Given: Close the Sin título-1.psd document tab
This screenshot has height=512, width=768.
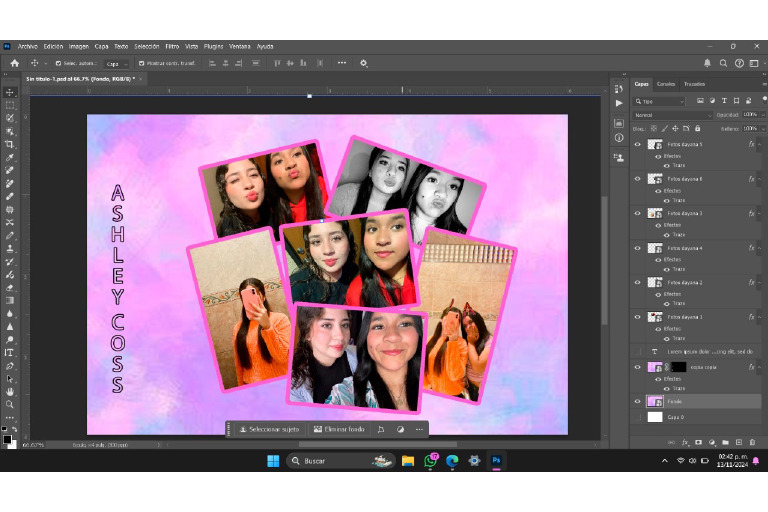Looking at the screenshot, I should [141, 79].
